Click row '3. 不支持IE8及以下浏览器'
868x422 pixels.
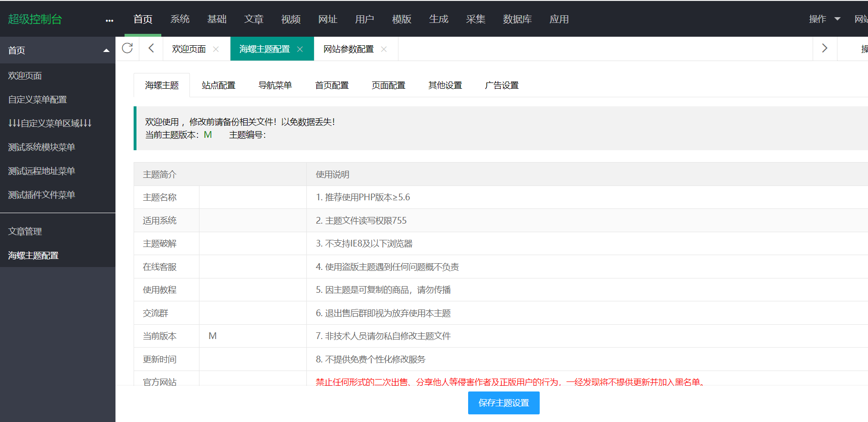587,244
